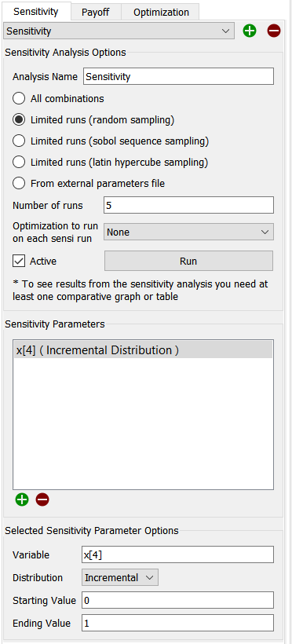Click the Analysis Name text field
Image resolution: width=292 pixels, height=644 pixels.
[179, 76]
